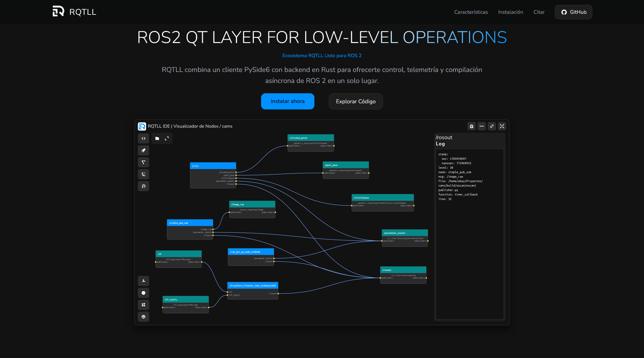Select the /rviz node header

pyautogui.click(x=213, y=166)
